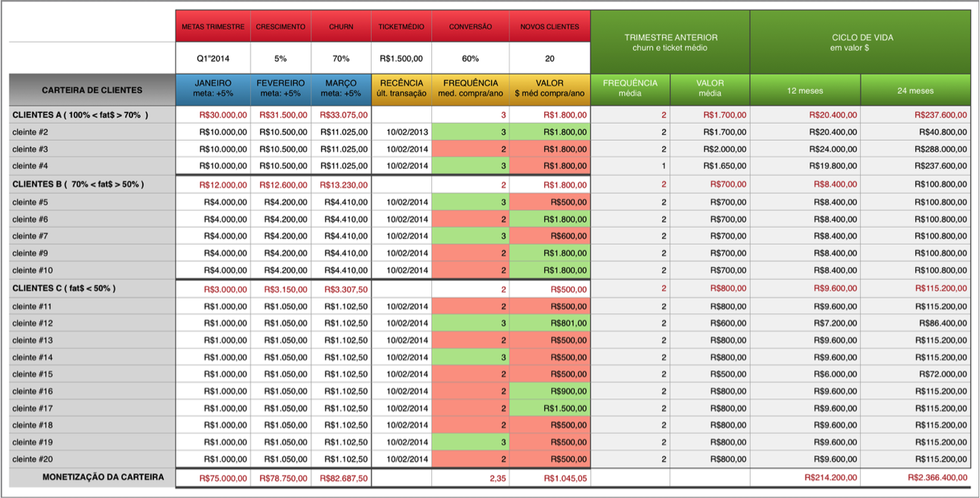Select the JANEIRO column header
This screenshot has height=498, width=980.
pyautogui.click(x=213, y=90)
